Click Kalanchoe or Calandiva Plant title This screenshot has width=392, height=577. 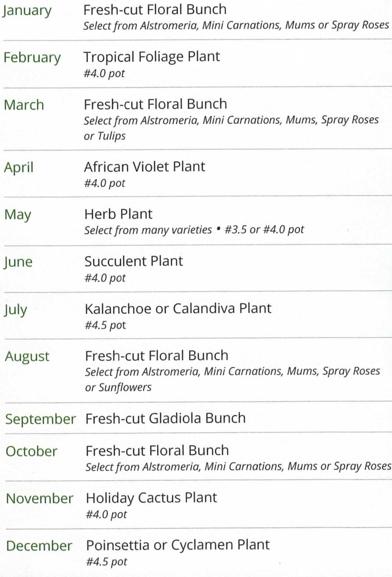click(x=178, y=309)
